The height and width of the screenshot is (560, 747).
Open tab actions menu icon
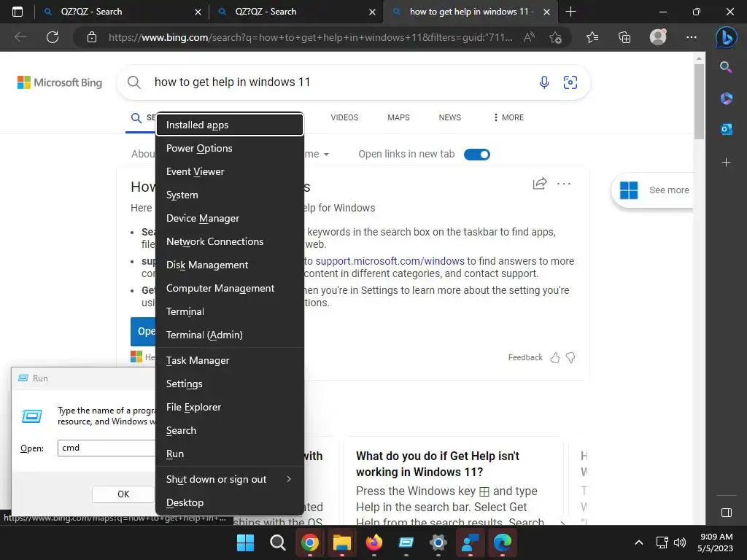18,12
